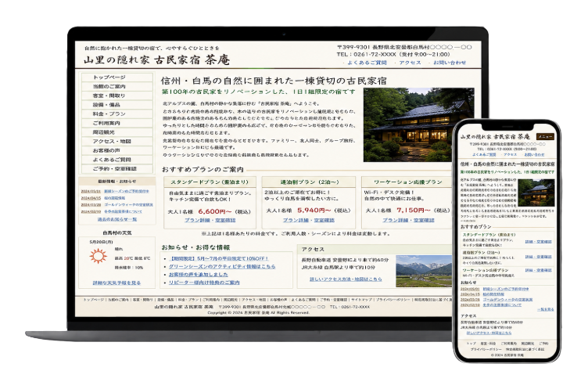Click スタンダードプラン（素泊まり）card heading on laptop
The image size is (588, 389).
point(210,182)
